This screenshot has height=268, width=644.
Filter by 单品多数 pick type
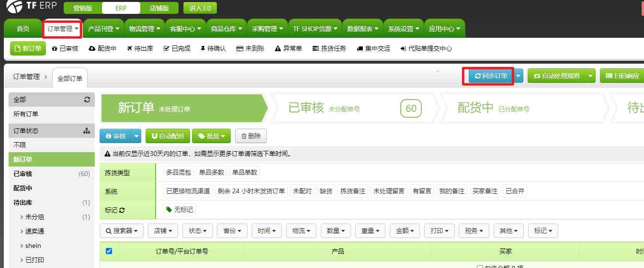click(x=212, y=172)
